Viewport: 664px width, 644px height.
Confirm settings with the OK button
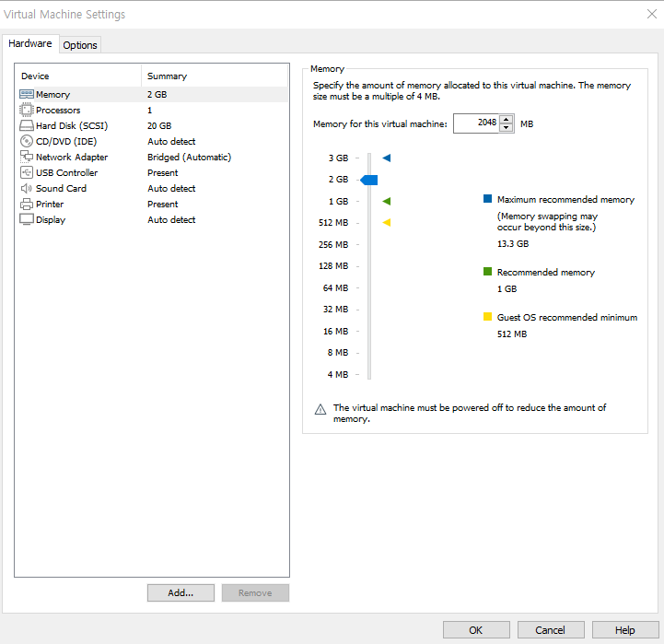click(x=476, y=630)
